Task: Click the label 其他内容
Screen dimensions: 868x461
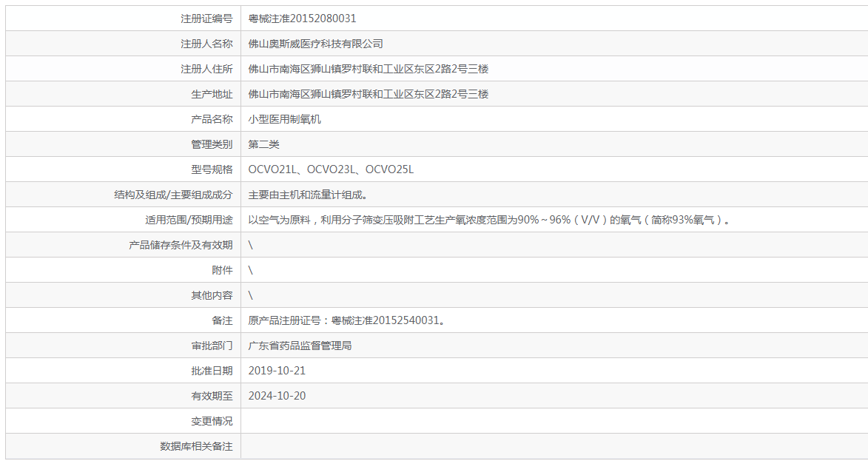Action: click(x=212, y=295)
